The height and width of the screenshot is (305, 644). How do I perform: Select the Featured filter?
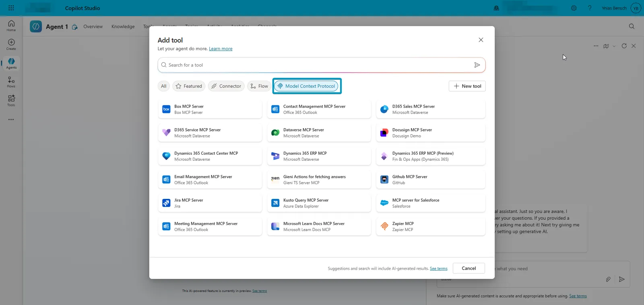[x=189, y=86]
